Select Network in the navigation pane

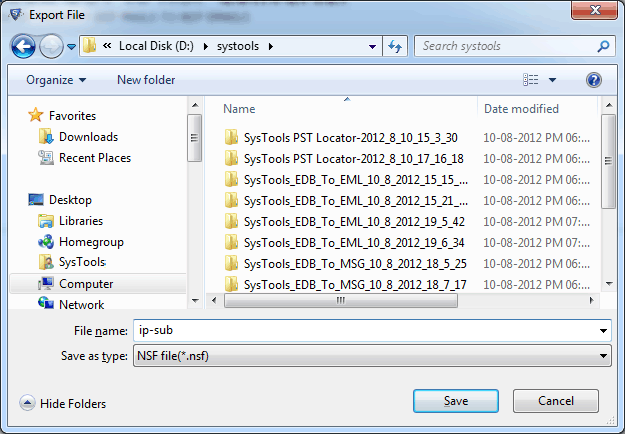point(81,304)
